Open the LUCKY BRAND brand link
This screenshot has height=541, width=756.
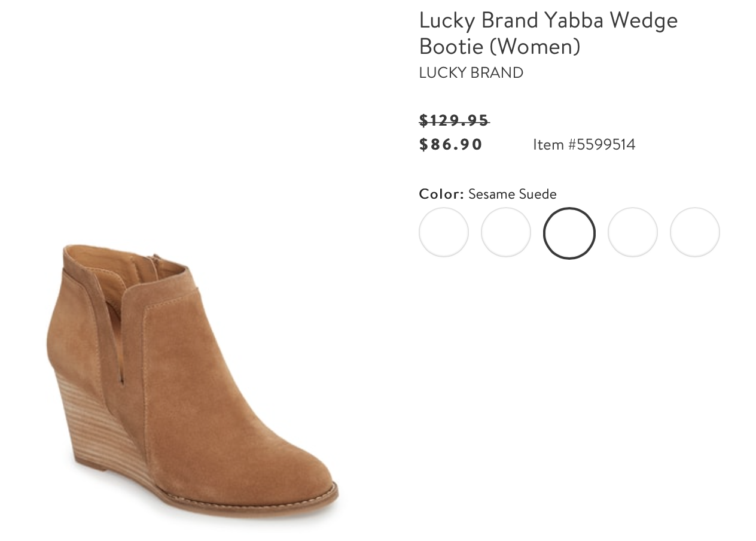[471, 72]
